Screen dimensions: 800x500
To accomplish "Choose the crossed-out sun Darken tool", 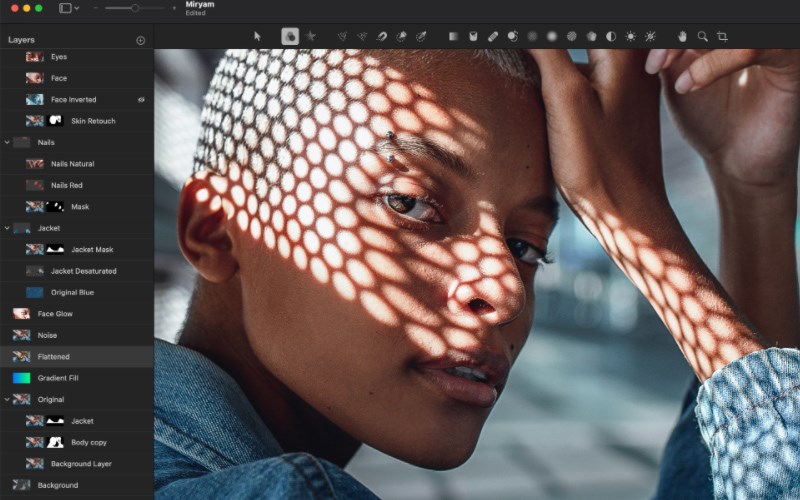I will point(650,36).
